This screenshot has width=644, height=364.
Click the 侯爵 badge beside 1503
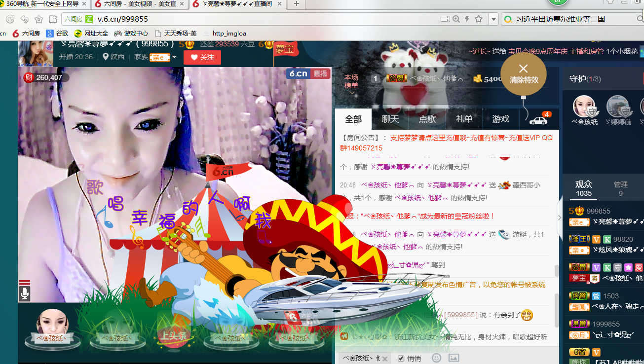tap(579, 295)
